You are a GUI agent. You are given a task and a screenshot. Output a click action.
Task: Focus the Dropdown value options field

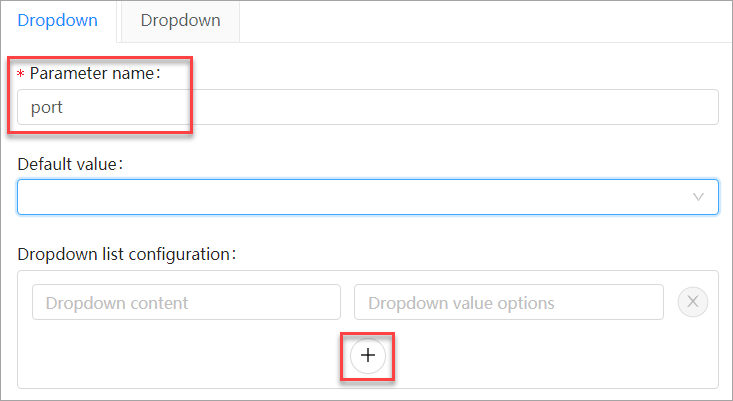(508, 302)
